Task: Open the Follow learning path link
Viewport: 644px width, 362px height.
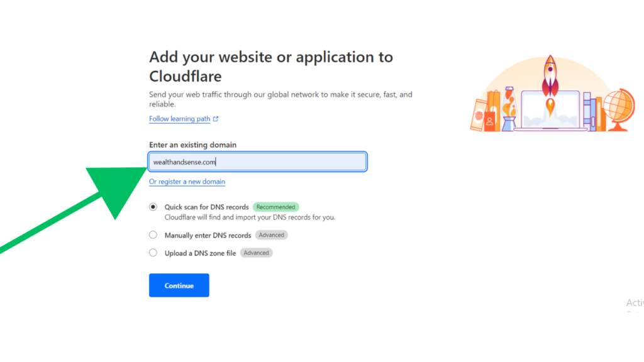Action: click(x=179, y=119)
